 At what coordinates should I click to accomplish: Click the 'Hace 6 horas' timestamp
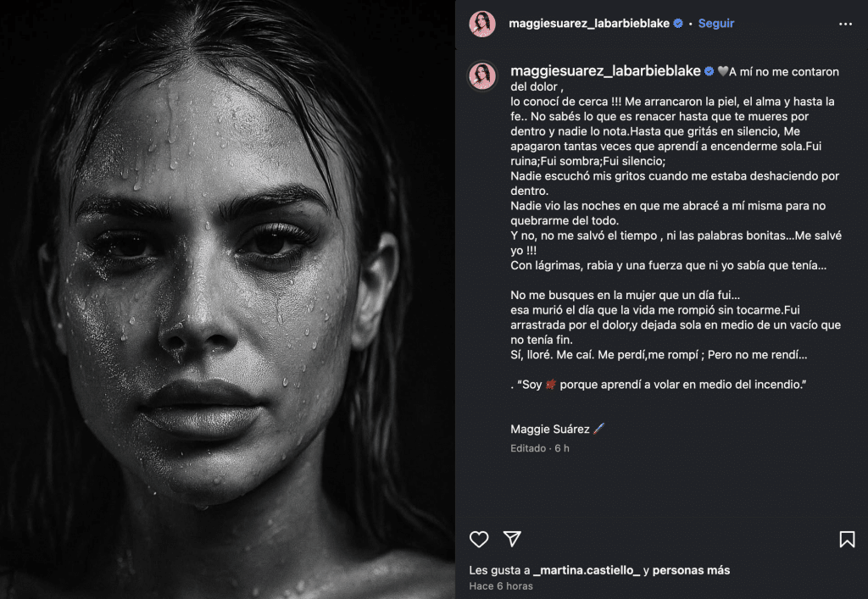point(501,585)
